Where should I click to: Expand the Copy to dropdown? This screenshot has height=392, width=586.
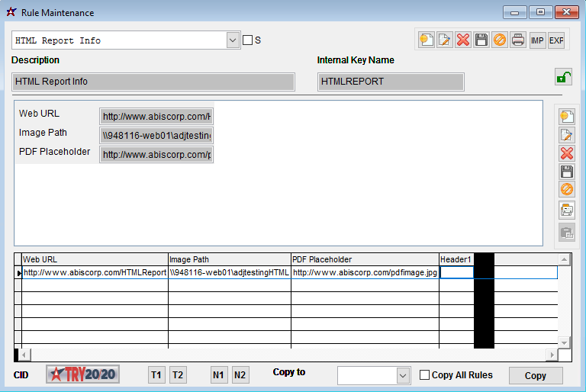point(403,375)
